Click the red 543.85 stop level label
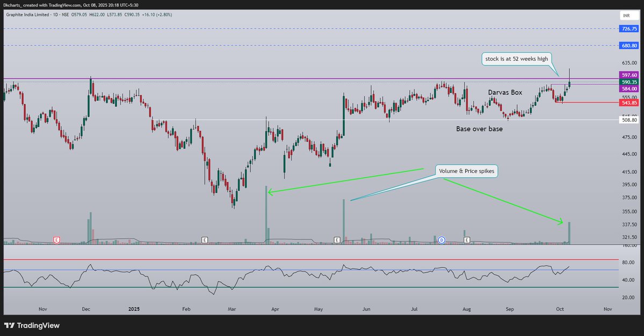Screen dimensions: 644x336 click(629, 103)
